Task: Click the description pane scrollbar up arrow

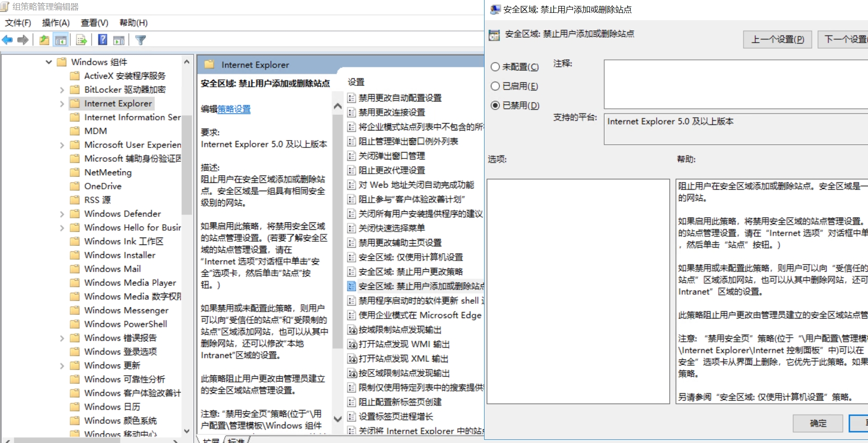Action: [337, 106]
